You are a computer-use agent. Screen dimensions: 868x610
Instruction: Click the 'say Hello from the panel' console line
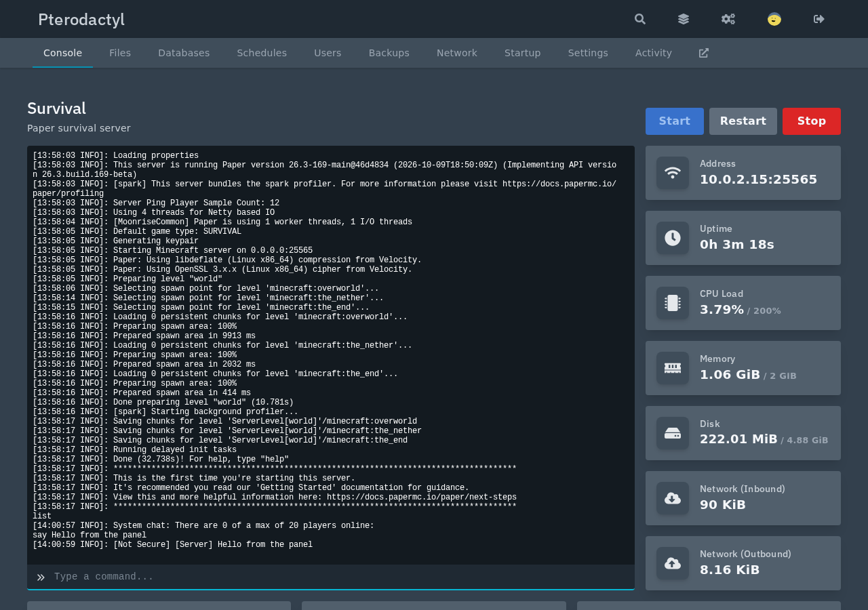[x=90, y=535]
